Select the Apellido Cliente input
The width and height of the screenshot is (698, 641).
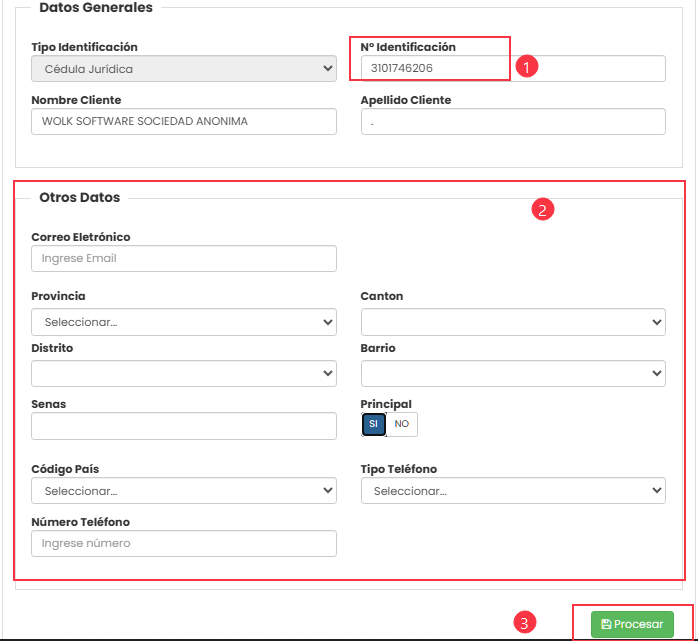(513, 121)
